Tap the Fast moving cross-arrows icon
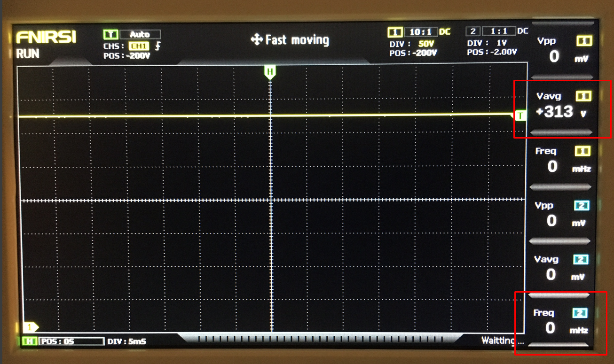The image size is (614, 364). tap(257, 40)
